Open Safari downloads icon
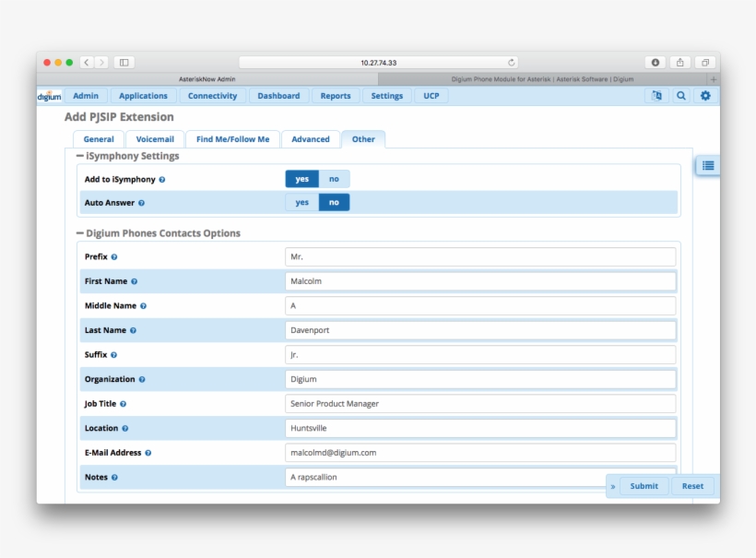756x558 pixels. [656, 62]
